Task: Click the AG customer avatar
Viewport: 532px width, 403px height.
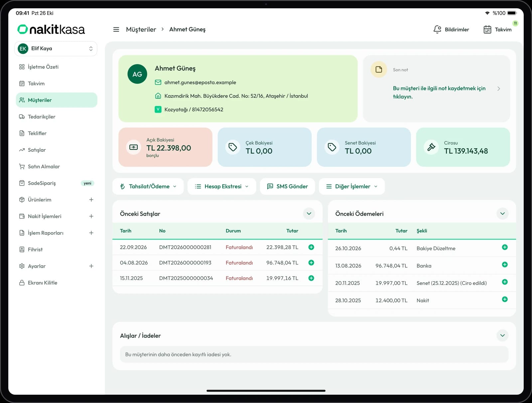Action: 137,74
